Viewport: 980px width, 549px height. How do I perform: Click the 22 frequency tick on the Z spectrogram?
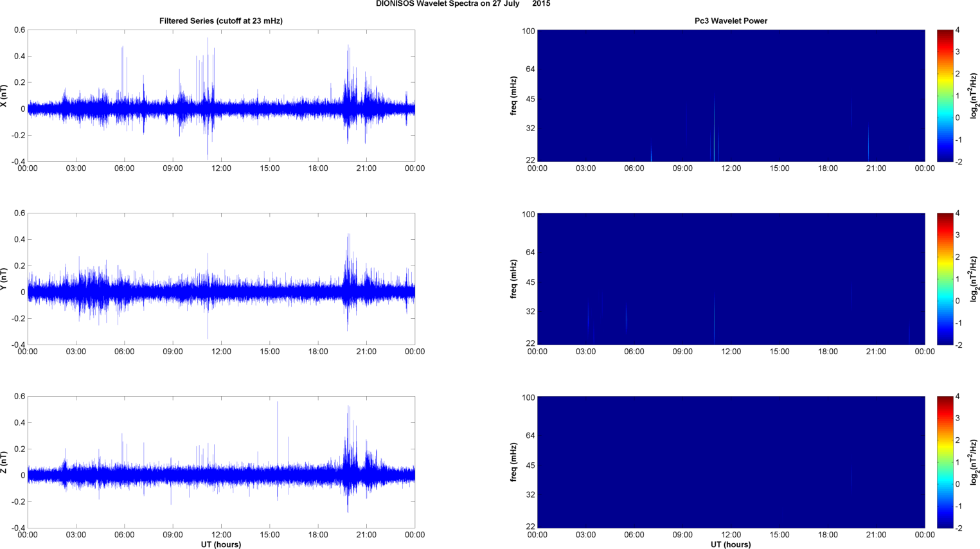[x=530, y=526]
